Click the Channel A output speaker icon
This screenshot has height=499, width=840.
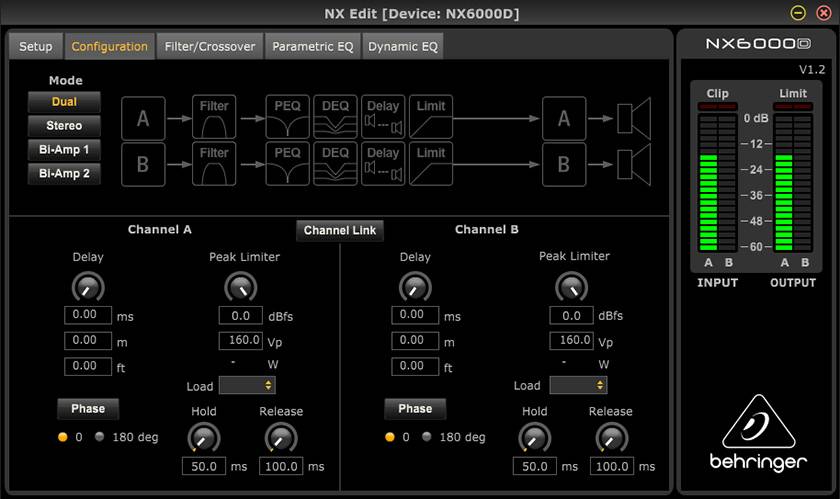point(634,118)
